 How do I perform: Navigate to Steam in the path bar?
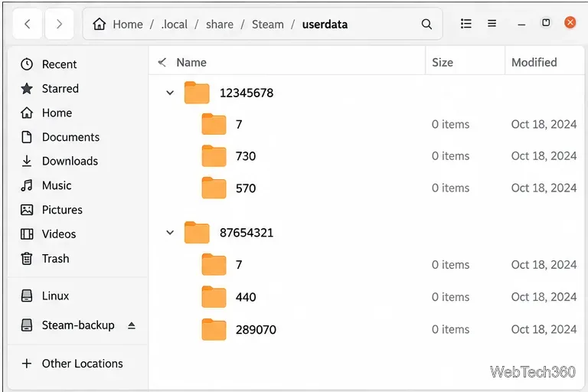point(268,24)
